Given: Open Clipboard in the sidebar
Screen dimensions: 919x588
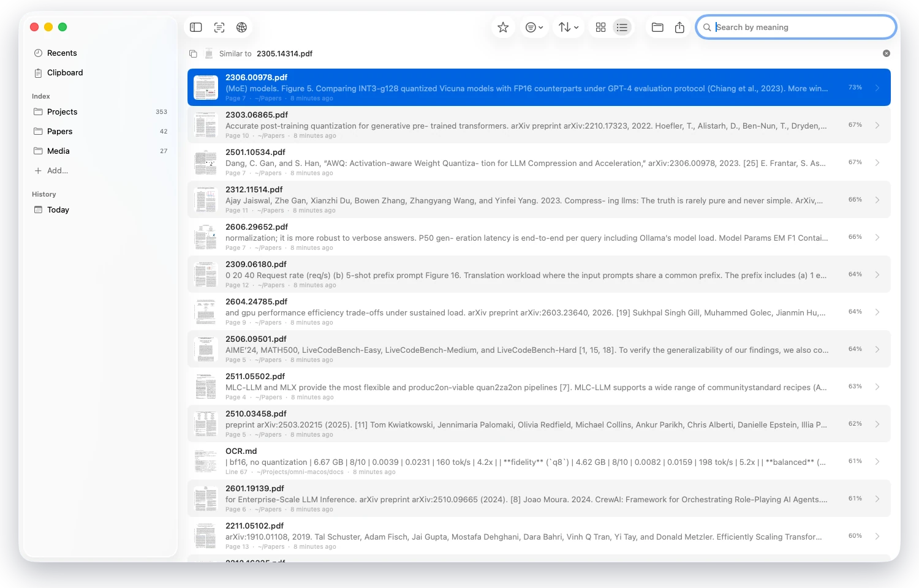Looking at the screenshot, I should click(x=100, y=72).
